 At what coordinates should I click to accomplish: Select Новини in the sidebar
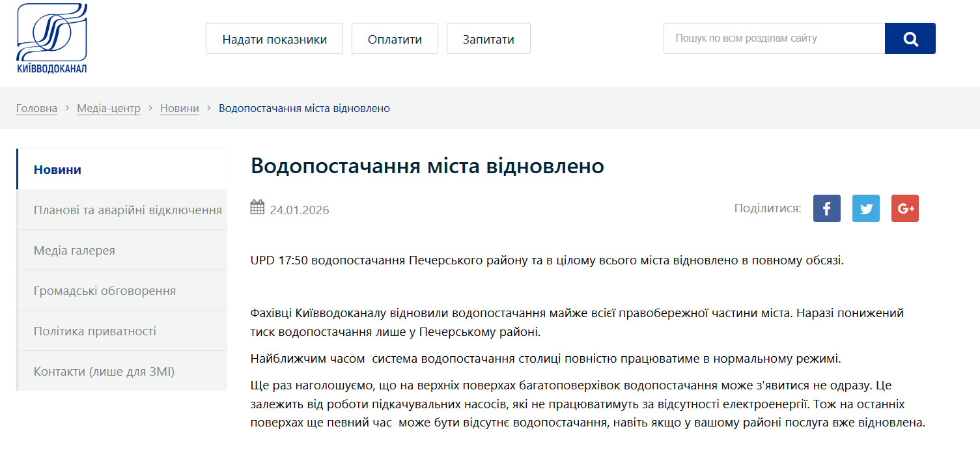122,169
